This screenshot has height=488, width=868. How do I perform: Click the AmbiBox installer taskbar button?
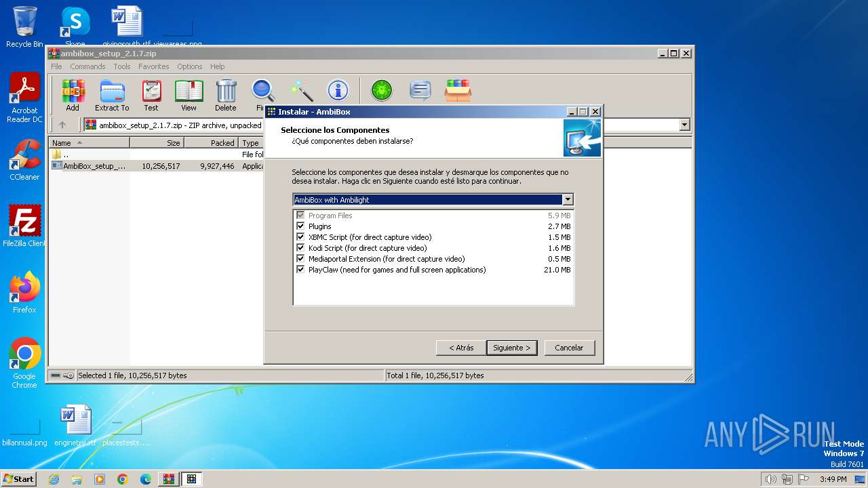tap(192, 479)
